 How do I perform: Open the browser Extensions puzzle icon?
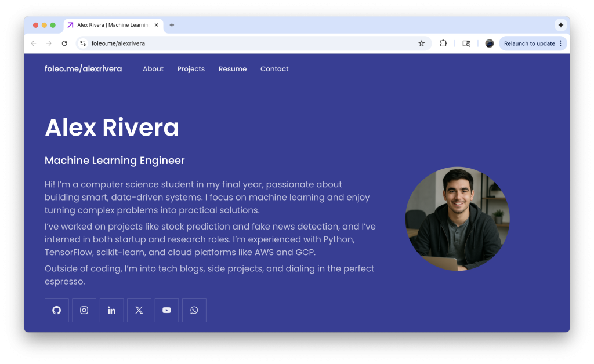pos(443,43)
